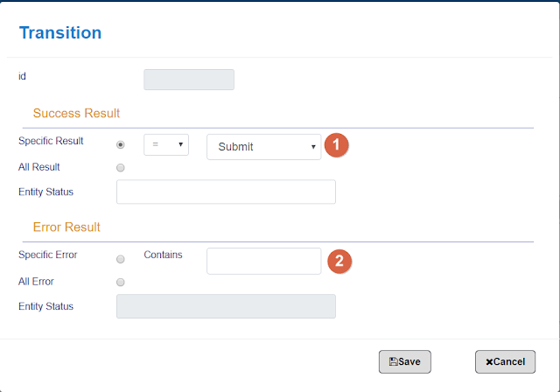Cancel the Transition dialog
Image resolution: width=560 pixels, height=392 pixels.
pyautogui.click(x=505, y=361)
